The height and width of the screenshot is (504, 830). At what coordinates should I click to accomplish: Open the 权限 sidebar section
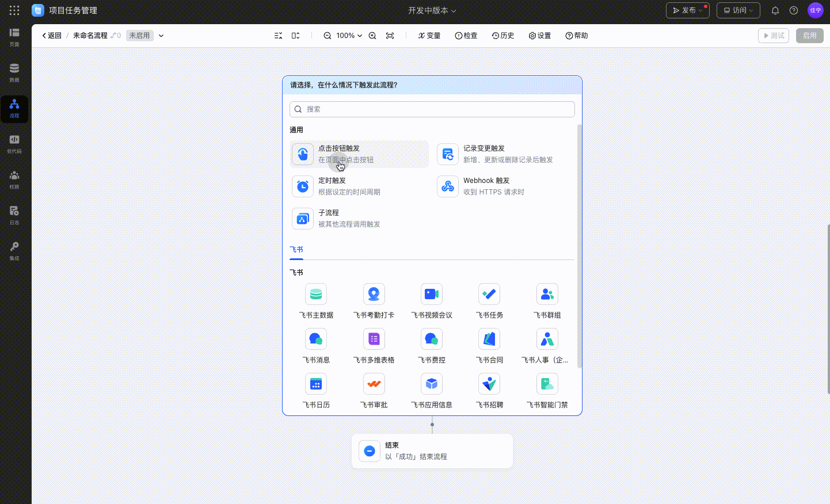(14, 180)
